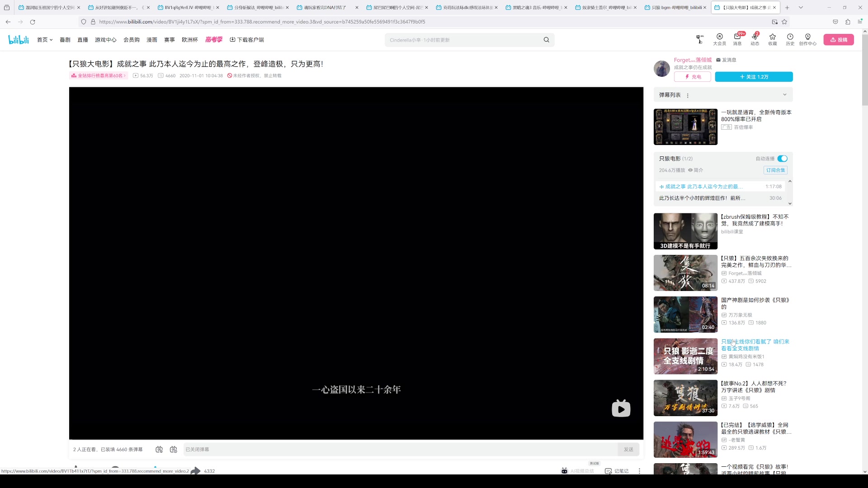Open 番剧 in the navigation bar
This screenshot has height=488, width=868.
pyautogui.click(x=65, y=40)
